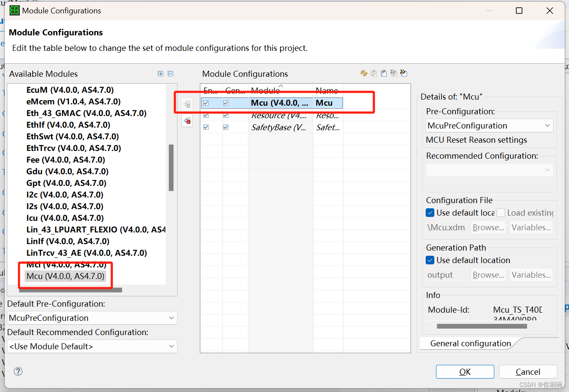Click the collapse-all icon above Available Modules
Viewport: 569px width, 392px height.
(171, 74)
